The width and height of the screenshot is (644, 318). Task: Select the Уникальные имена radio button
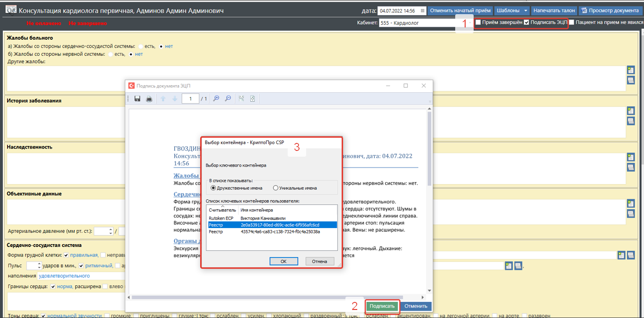tap(275, 188)
